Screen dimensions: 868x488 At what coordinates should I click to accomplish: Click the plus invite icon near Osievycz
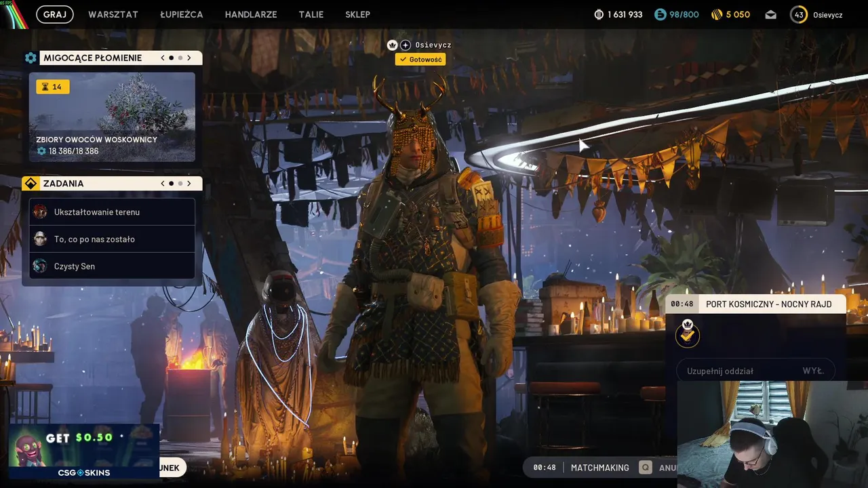click(406, 45)
